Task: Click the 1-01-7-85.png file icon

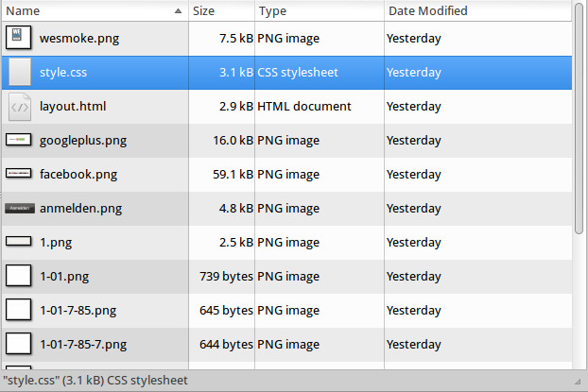Action: click(19, 310)
